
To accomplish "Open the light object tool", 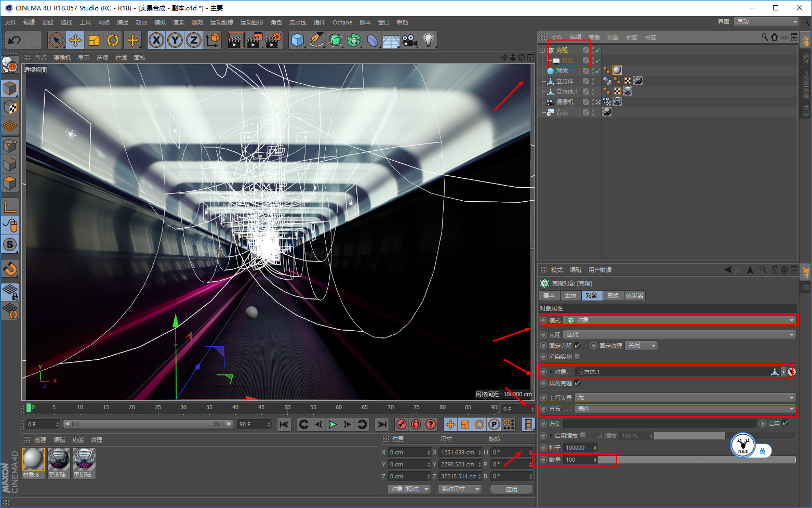I will point(428,40).
